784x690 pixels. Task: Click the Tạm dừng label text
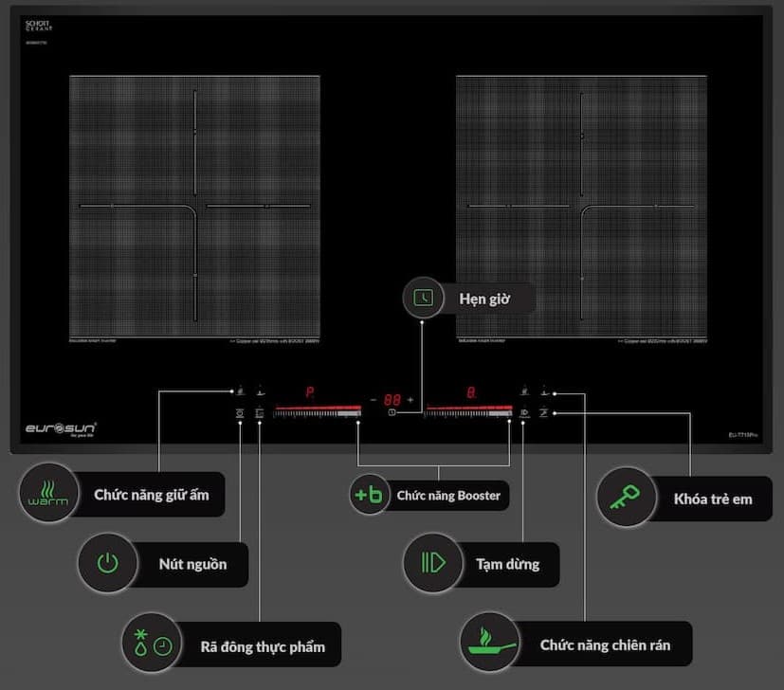point(507,564)
